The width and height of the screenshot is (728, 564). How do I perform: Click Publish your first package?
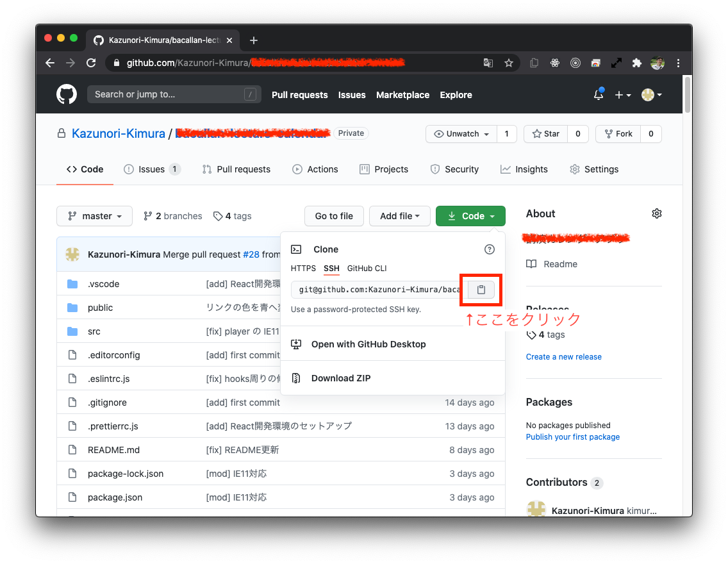tap(573, 437)
